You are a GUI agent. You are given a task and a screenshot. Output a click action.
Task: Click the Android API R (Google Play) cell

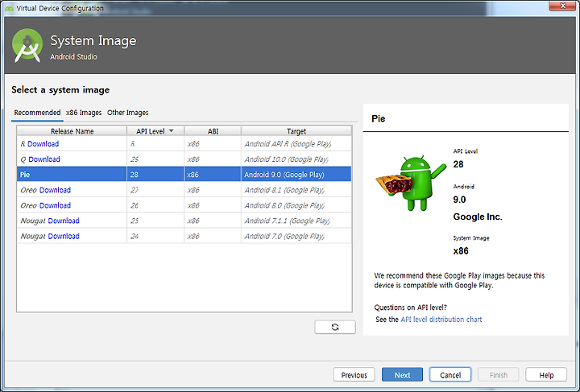click(x=296, y=144)
